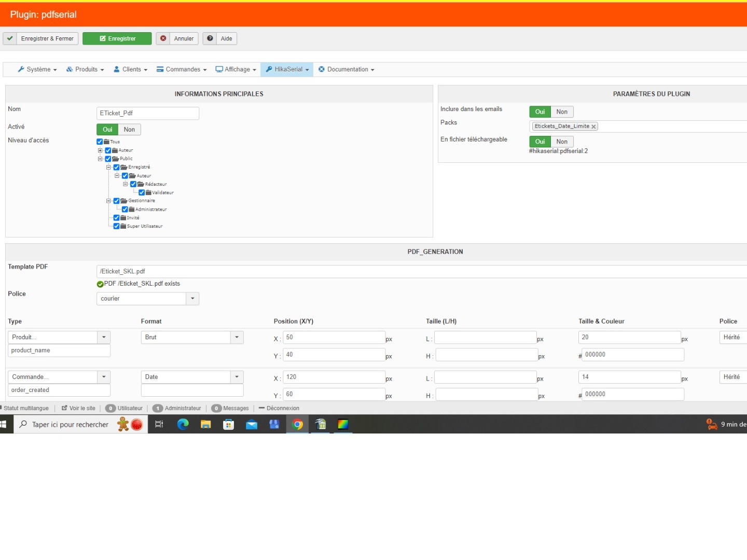747x560 pixels.
Task: Click the Déconnexion link
Action: tap(279, 409)
